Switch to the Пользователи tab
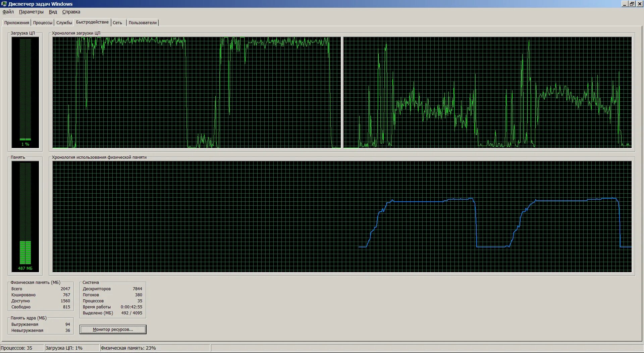 click(143, 23)
